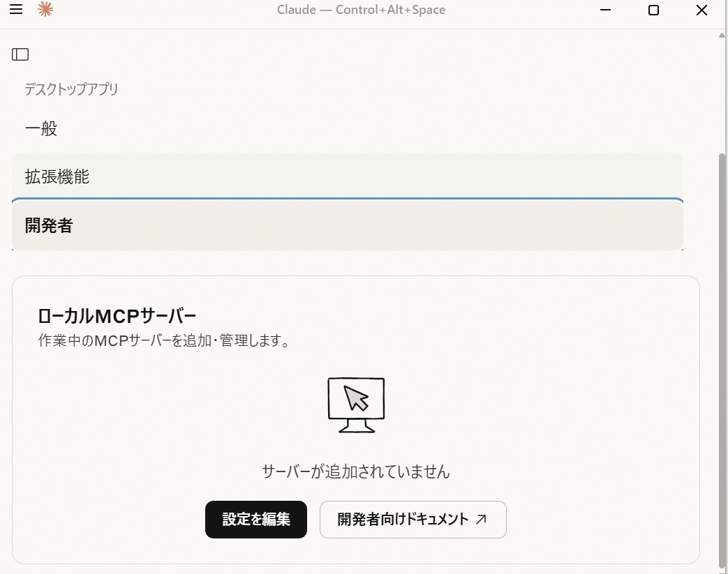Click the vertical scrollbar thumb

pyautogui.click(x=722, y=360)
